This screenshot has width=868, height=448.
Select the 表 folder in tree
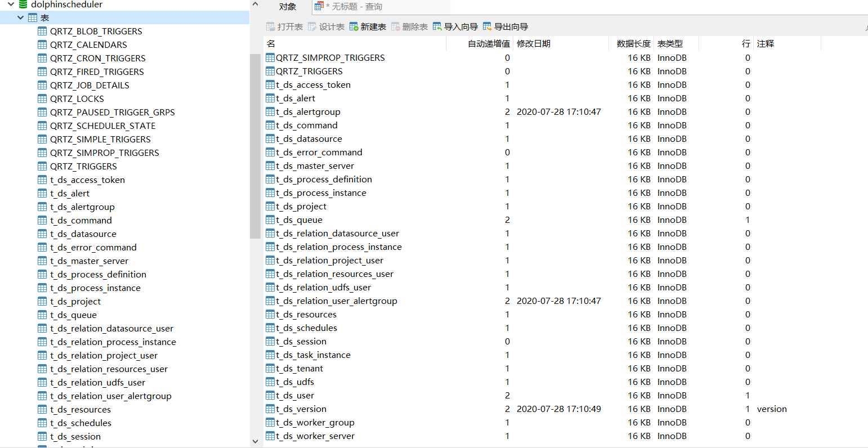[x=44, y=17]
